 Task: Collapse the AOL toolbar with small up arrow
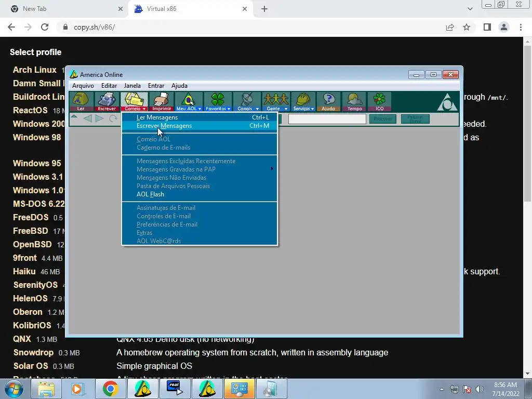pos(74,117)
